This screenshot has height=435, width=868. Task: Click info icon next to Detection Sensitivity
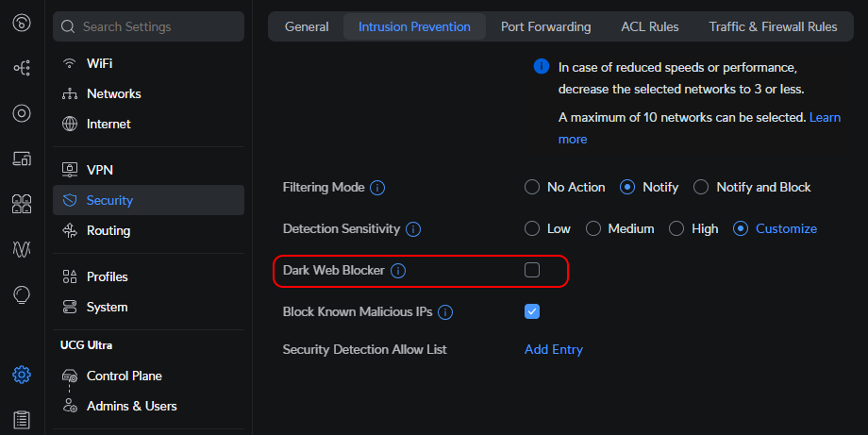point(413,229)
